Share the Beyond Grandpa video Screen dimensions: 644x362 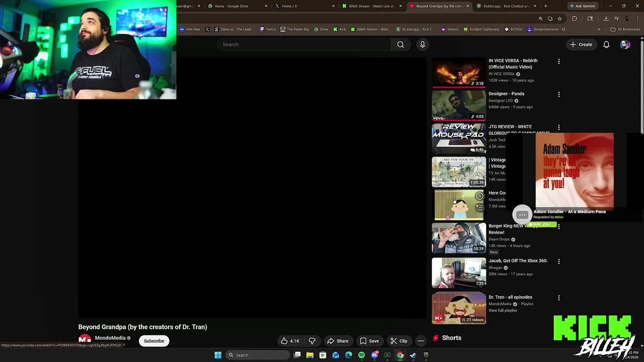338,341
